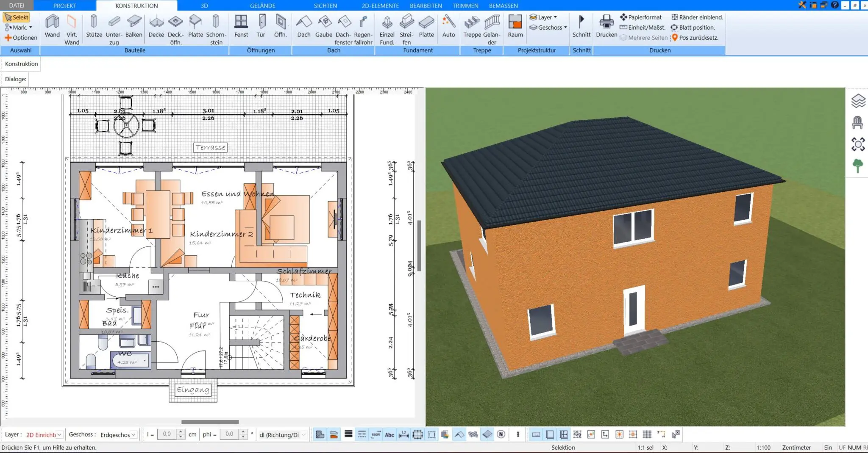Increase the phi value with the up stepper
The width and height of the screenshot is (868, 453).
click(243, 431)
